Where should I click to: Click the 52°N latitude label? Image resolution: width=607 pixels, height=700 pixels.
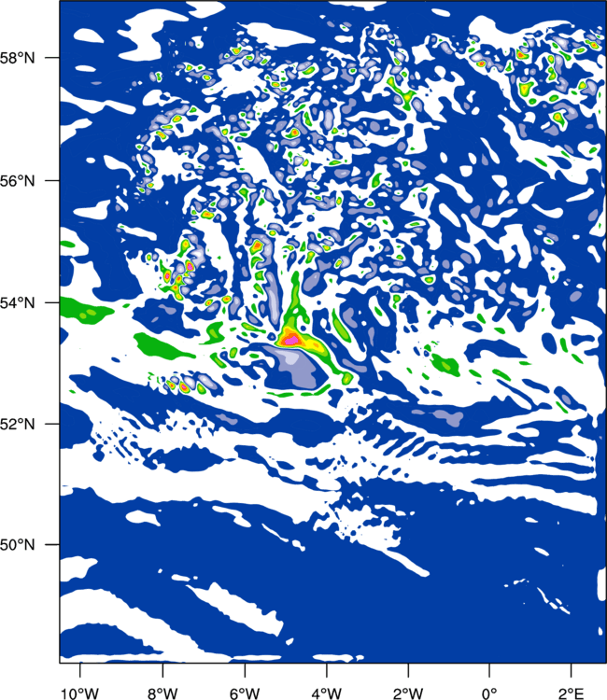point(18,424)
